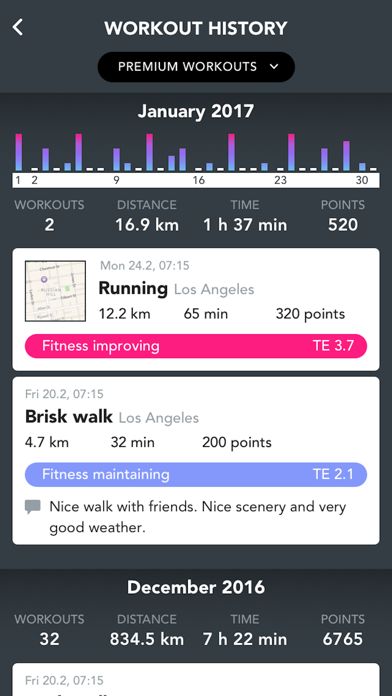
Task: Open the Running workout card title
Action: (133, 289)
